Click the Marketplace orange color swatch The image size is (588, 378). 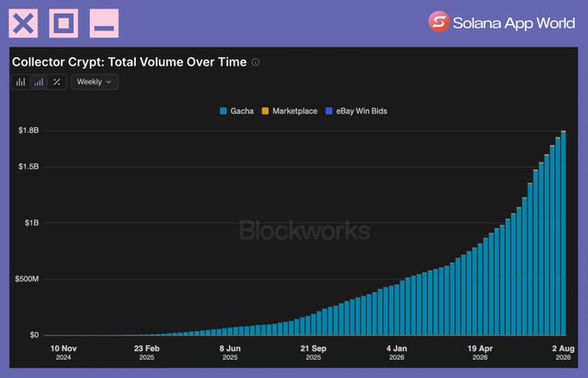pyautogui.click(x=265, y=111)
